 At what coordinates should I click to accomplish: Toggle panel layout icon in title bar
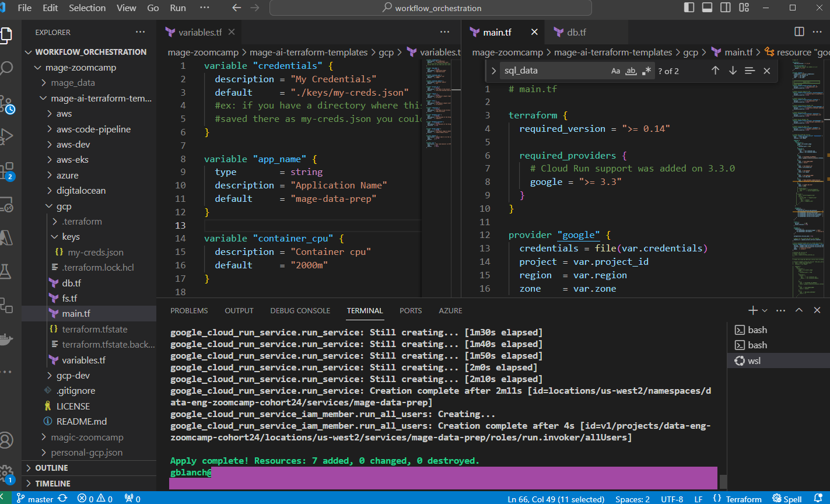707,8
